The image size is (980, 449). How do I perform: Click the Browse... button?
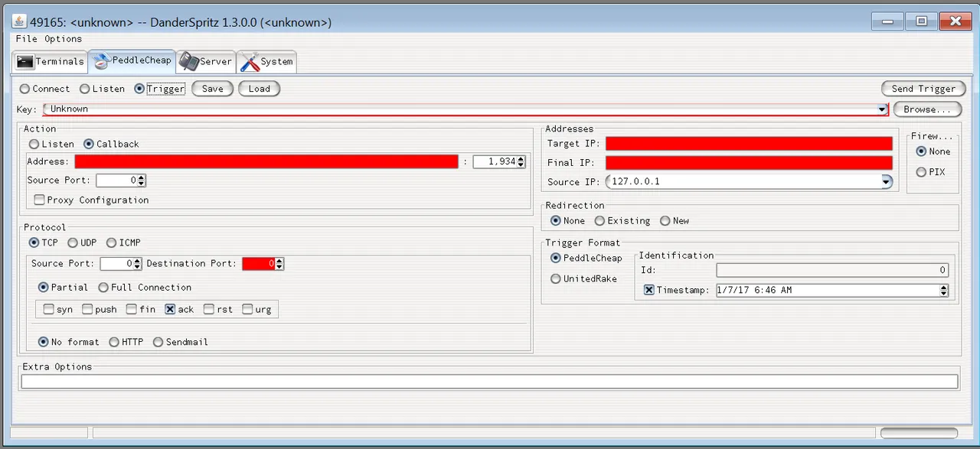(927, 109)
